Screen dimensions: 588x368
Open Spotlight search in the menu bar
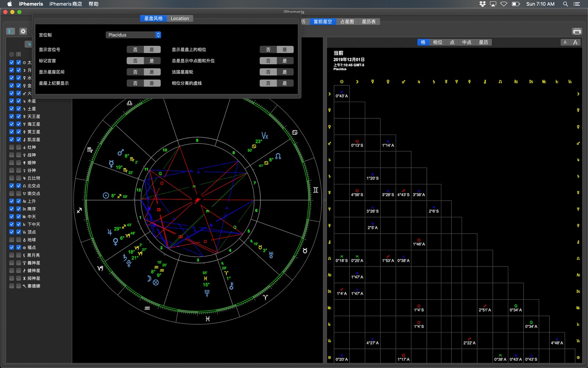tap(565, 4)
